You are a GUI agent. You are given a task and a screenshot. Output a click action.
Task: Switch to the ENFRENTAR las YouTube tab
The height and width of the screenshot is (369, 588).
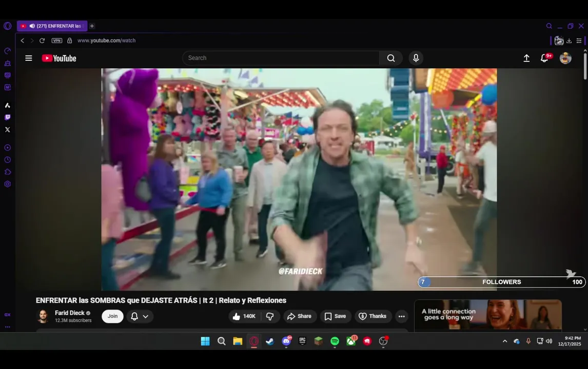pos(52,26)
